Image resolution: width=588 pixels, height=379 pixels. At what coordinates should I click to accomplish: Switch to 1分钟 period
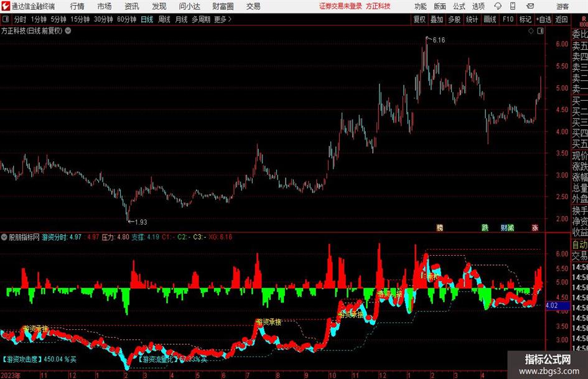pos(39,19)
